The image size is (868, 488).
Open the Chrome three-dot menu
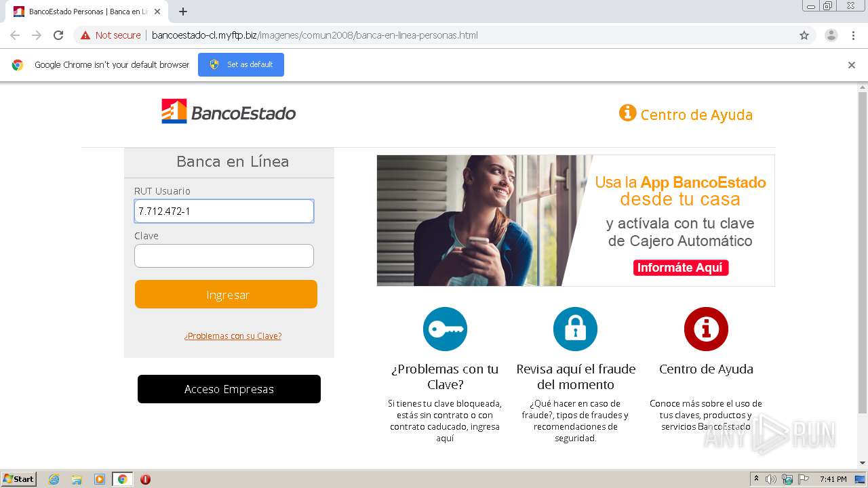[x=854, y=35]
